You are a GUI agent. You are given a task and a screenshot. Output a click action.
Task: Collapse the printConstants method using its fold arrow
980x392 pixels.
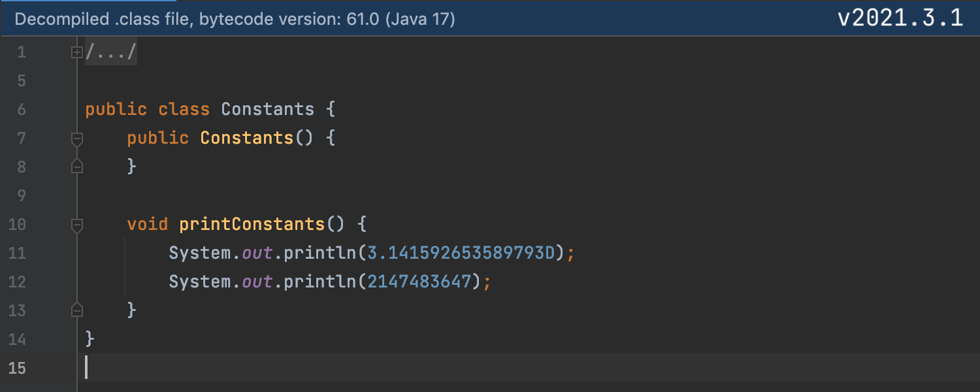click(x=77, y=225)
